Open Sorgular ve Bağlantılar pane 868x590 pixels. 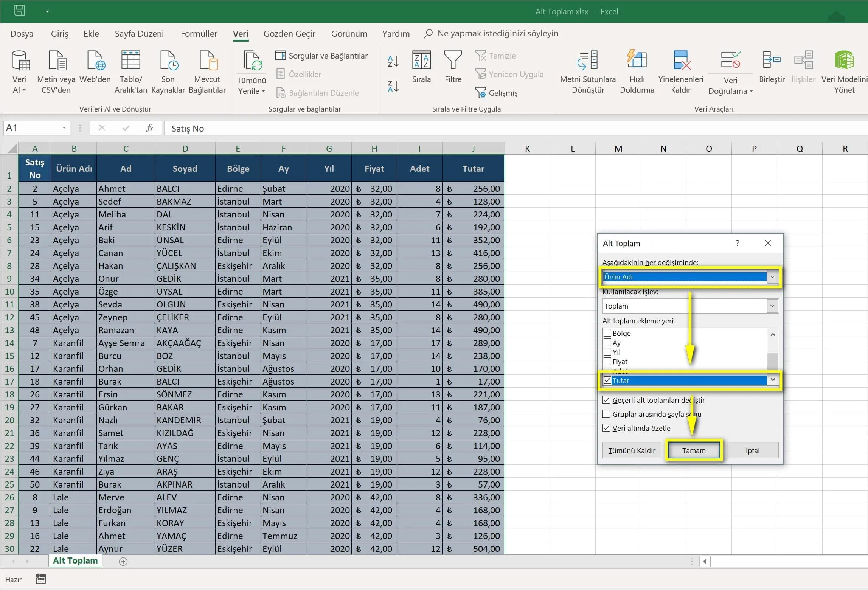(321, 56)
